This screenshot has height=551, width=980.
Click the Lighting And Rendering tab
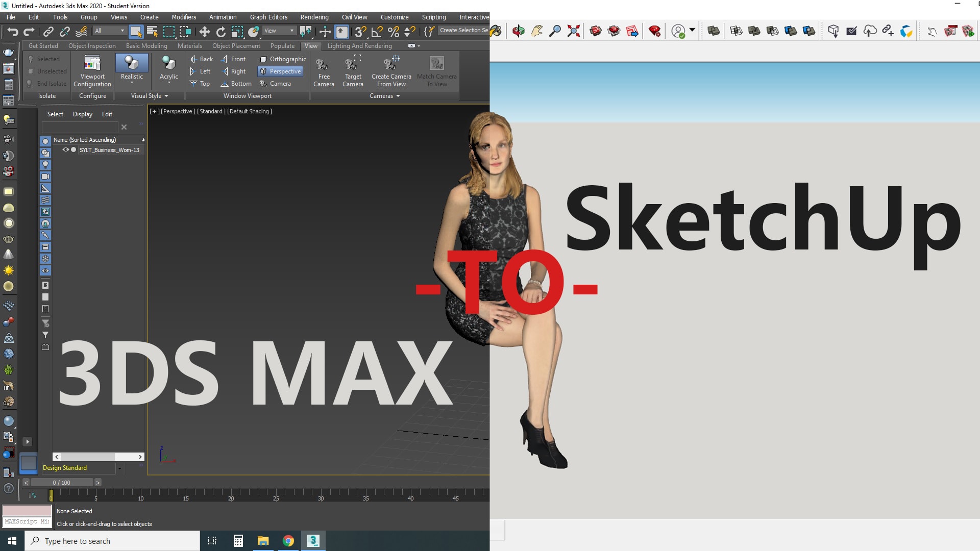[359, 46]
